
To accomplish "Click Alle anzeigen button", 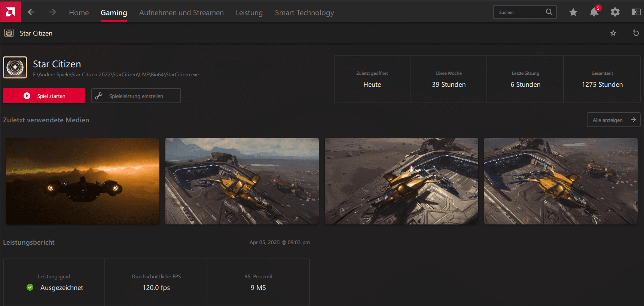I will click(614, 120).
